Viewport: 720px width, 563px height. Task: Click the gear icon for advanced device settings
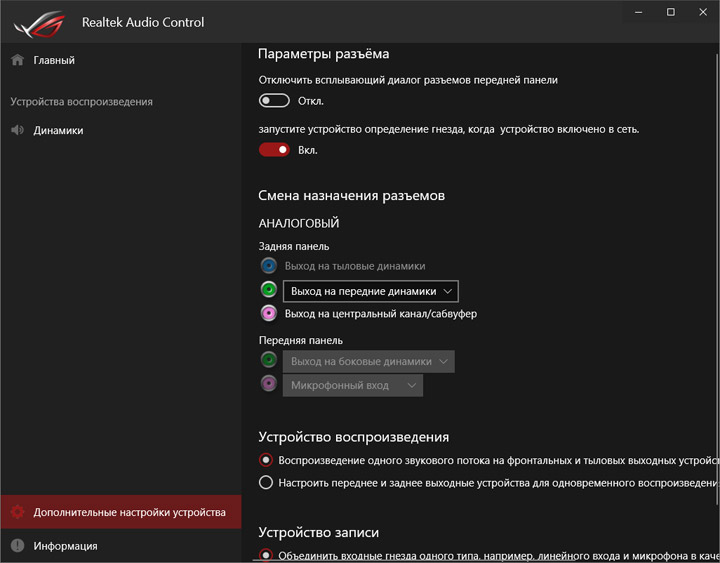coord(17,512)
